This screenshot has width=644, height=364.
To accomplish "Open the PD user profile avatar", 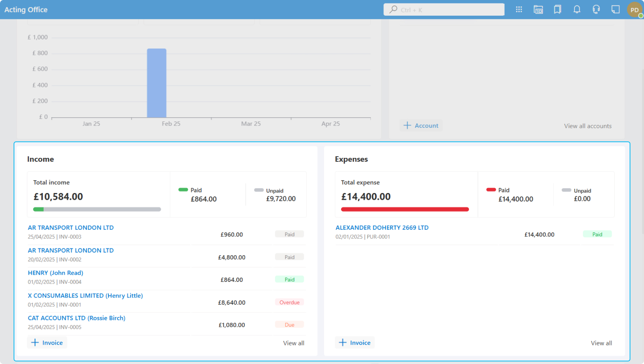I will point(634,10).
